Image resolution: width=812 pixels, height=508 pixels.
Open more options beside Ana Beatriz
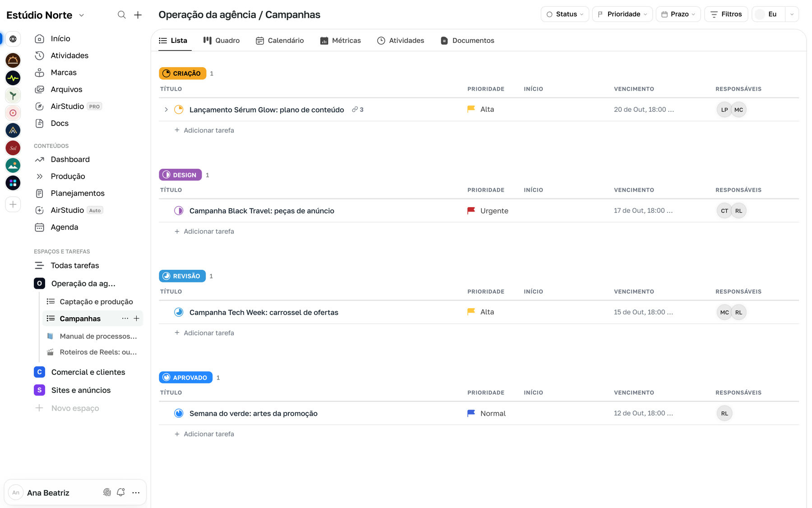click(x=136, y=493)
